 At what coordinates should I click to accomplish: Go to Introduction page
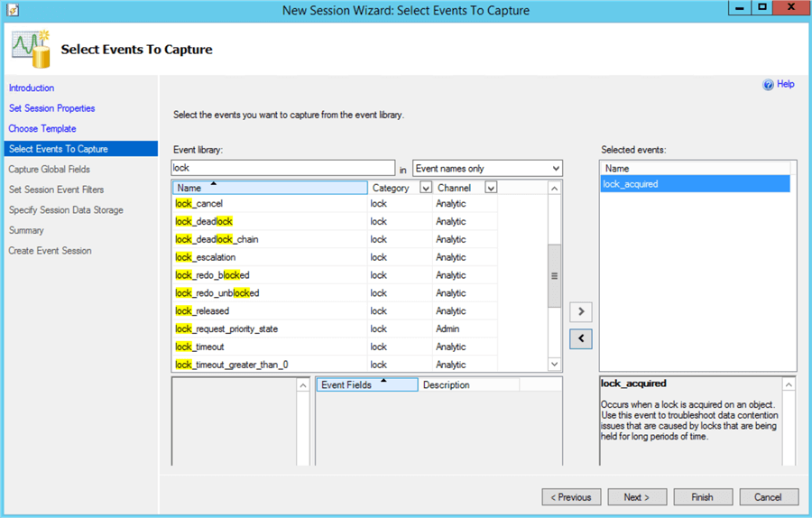[31, 88]
